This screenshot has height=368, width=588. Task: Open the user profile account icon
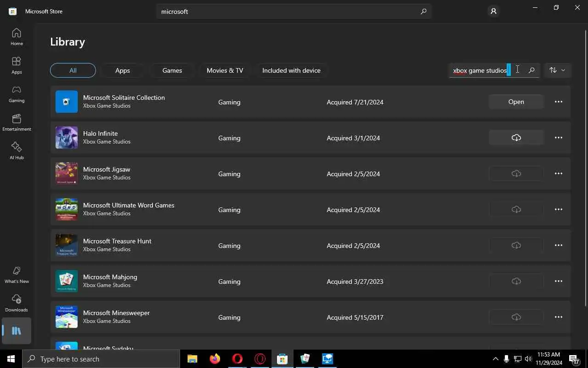click(x=493, y=11)
